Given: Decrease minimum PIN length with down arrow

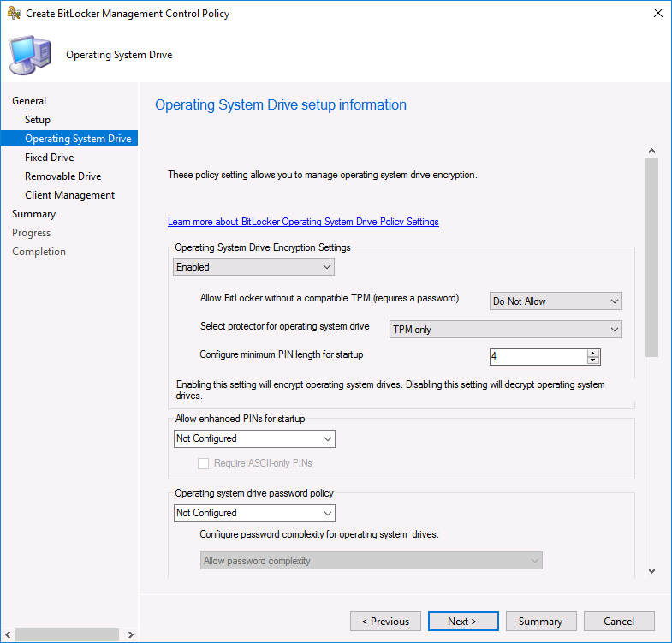Looking at the screenshot, I should click(x=593, y=360).
